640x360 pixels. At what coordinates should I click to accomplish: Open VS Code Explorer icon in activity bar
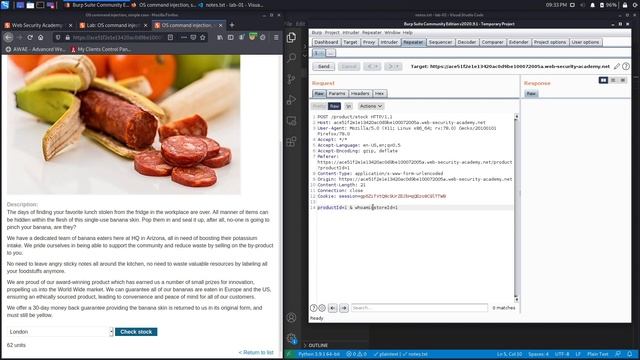click(291, 37)
